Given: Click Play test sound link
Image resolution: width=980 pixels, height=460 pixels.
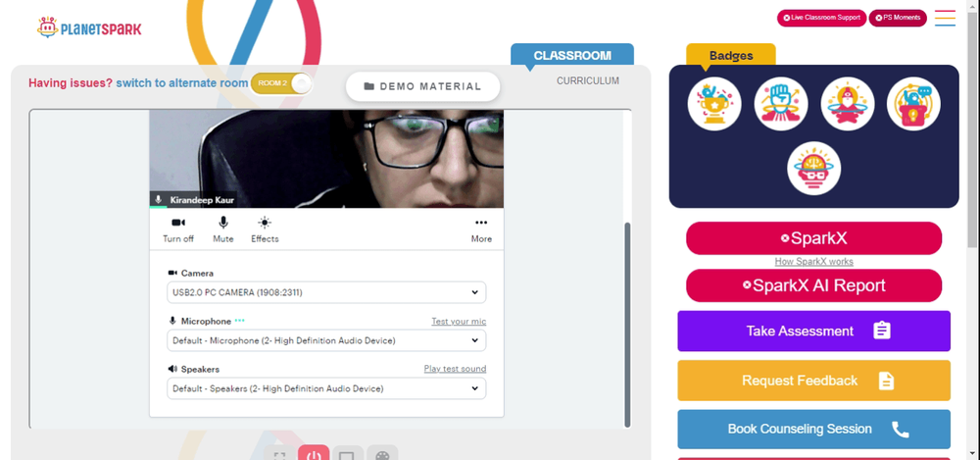Looking at the screenshot, I should point(455,369).
